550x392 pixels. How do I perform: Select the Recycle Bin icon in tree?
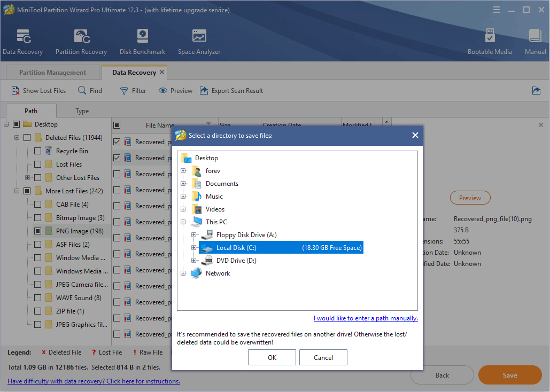tap(49, 151)
